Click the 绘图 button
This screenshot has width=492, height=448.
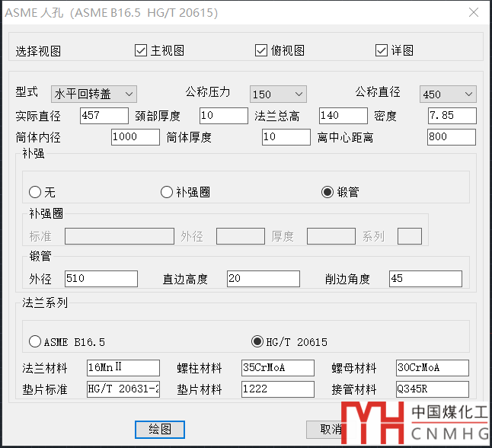point(160,430)
